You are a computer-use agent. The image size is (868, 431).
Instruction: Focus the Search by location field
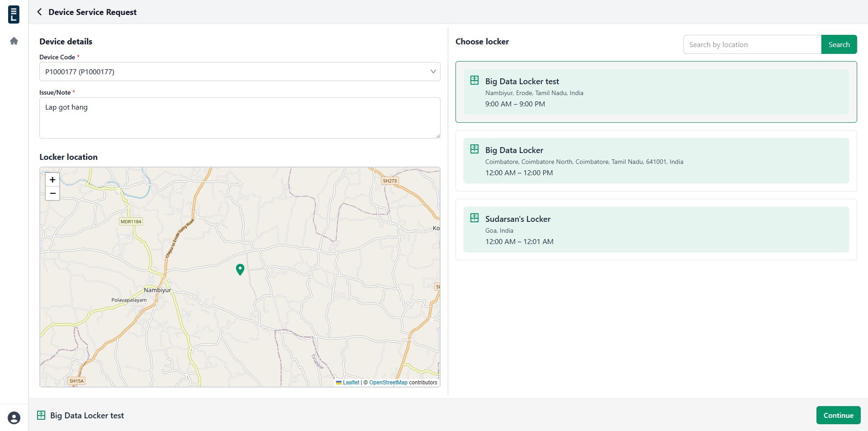[x=752, y=44]
